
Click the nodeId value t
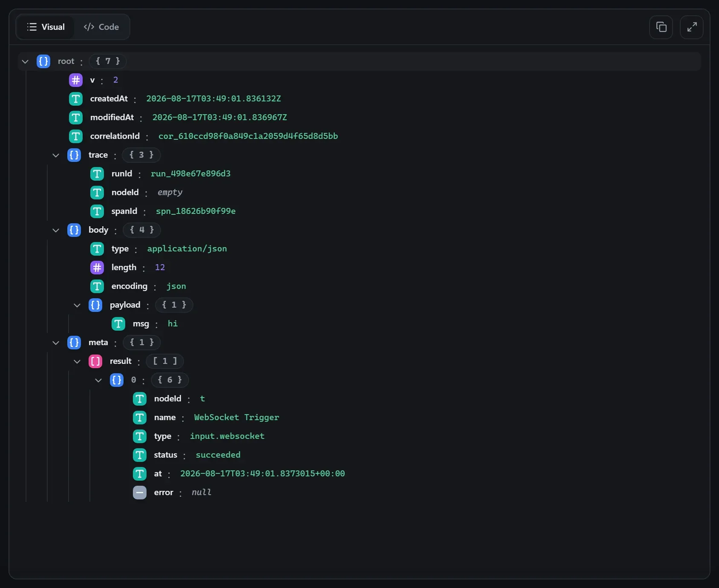(202, 398)
